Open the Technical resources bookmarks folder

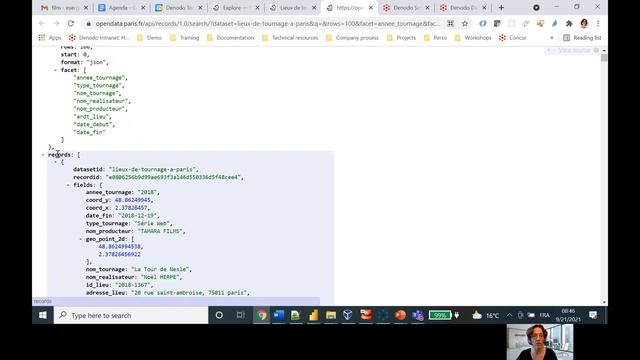point(290,38)
